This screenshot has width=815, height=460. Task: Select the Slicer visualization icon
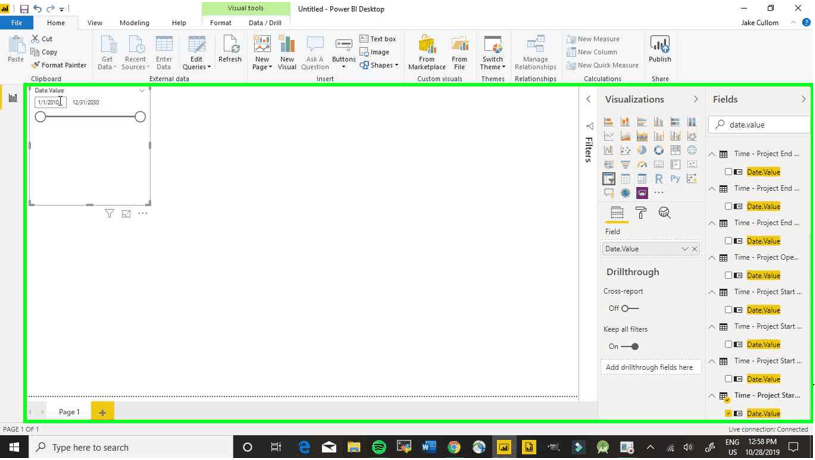coord(609,179)
